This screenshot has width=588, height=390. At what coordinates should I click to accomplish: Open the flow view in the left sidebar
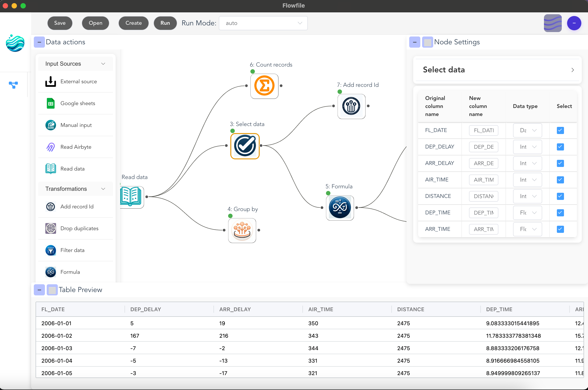13,85
